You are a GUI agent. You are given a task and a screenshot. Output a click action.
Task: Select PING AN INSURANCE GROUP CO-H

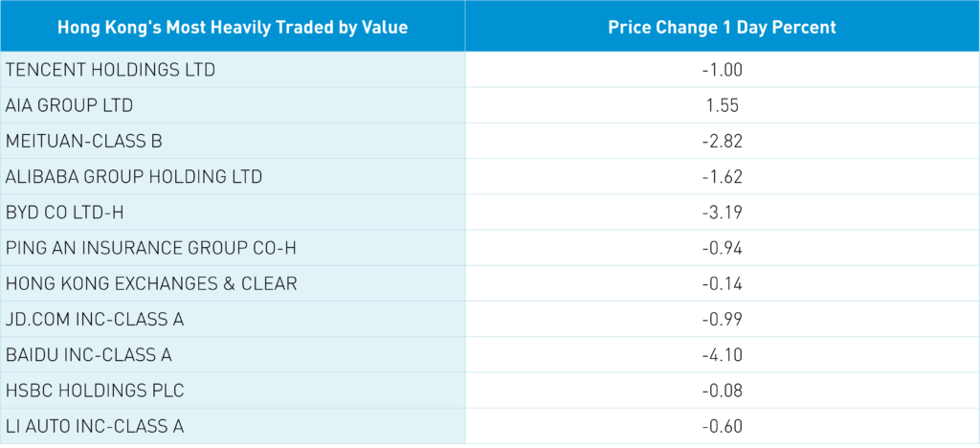[x=151, y=248]
